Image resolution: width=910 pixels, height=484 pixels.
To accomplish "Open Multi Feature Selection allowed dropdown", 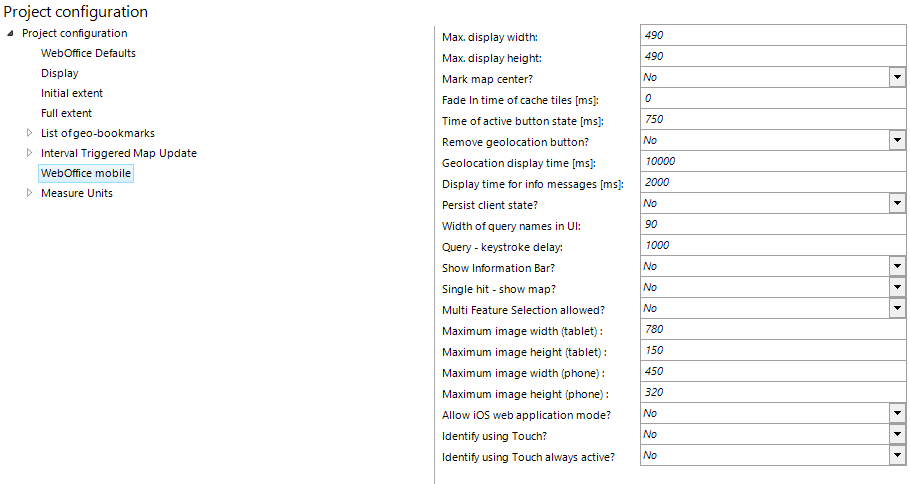I will pyautogui.click(x=896, y=309).
